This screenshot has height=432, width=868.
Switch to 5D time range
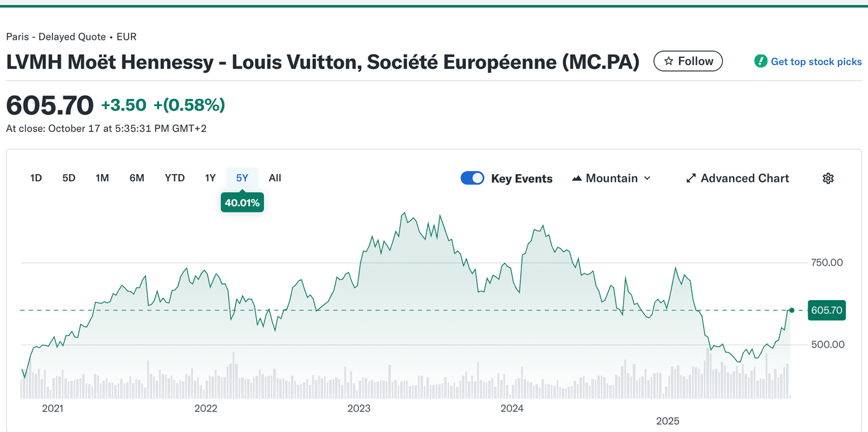69,178
